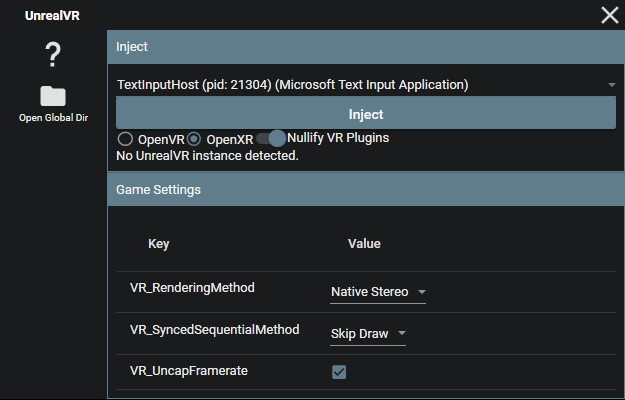Collapse the Game Settings section header
This screenshot has width=625, height=400.
(365, 189)
